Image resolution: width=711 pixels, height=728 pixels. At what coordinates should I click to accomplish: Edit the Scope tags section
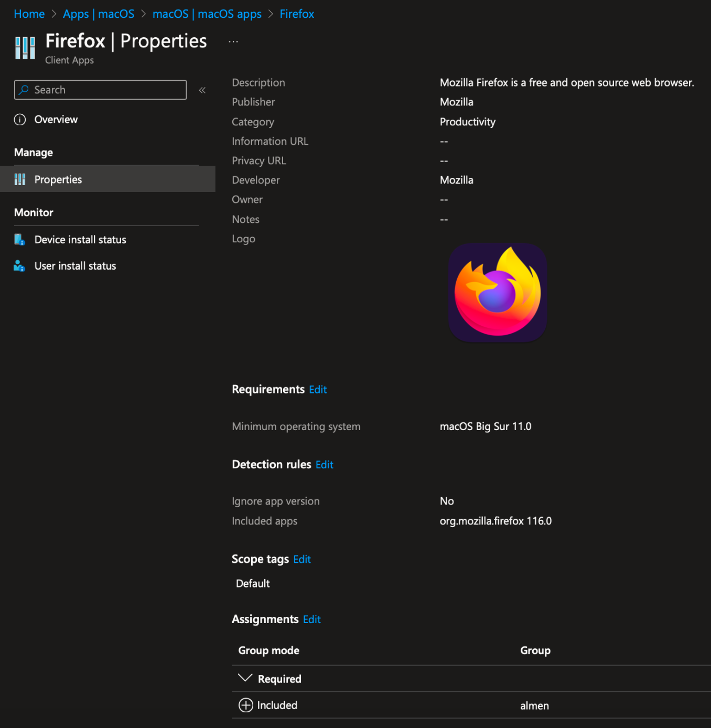tap(302, 560)
